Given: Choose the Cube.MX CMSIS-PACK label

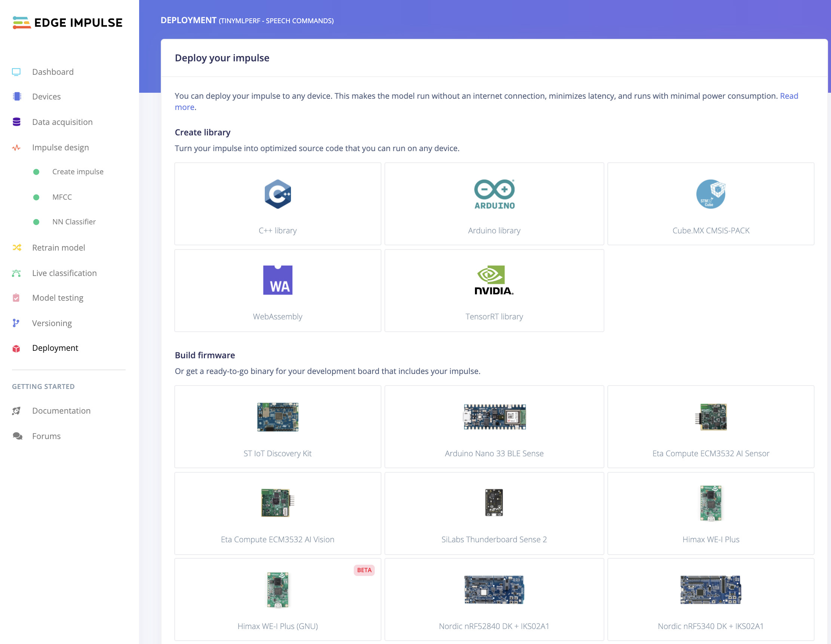Looking at the screenshot, I should tap(711, 231).
